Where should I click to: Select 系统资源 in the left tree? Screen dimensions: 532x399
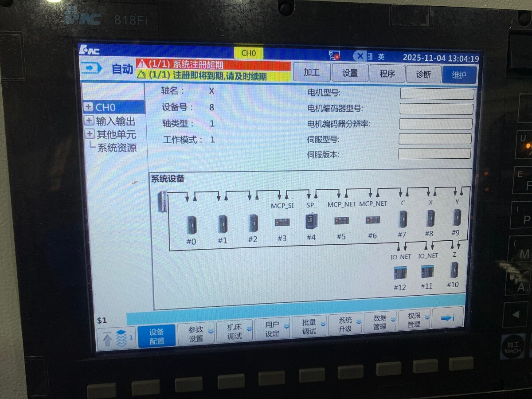[x=117, y=148]
